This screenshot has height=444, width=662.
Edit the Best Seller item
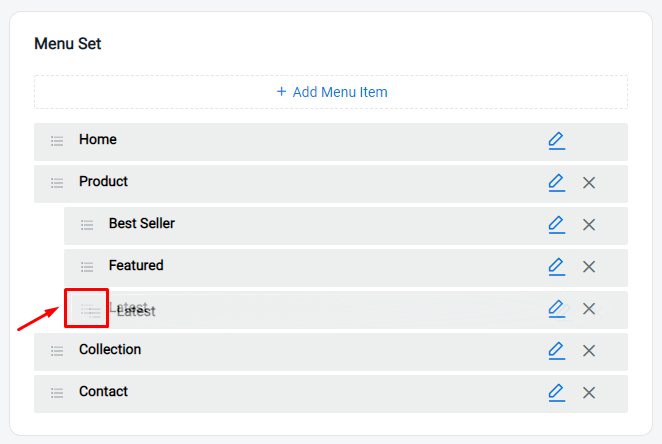(556, 225)
